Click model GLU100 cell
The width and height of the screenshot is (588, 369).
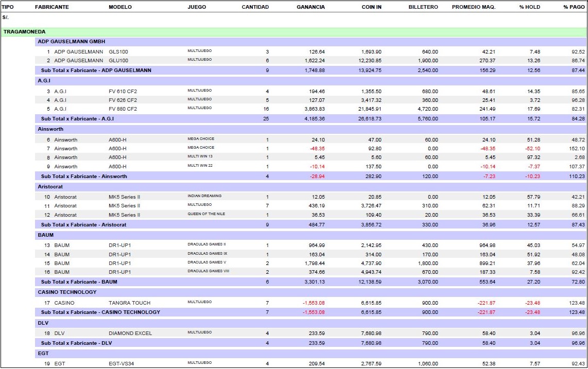[118, 60]
